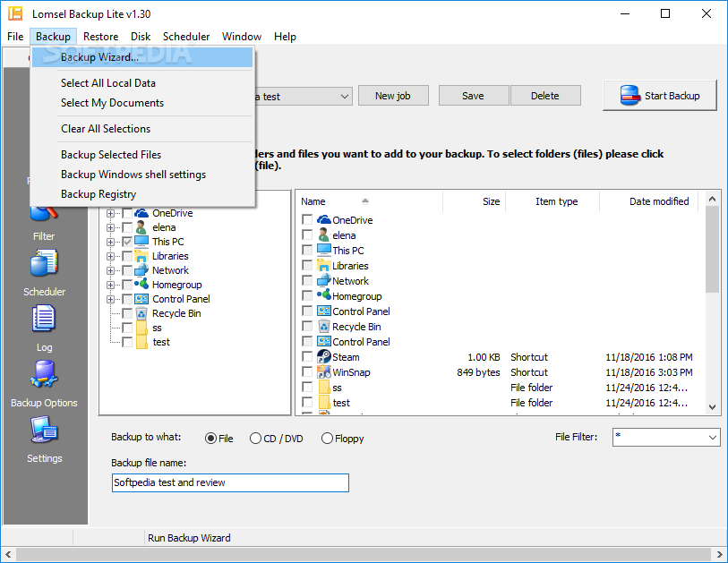
Task: Choose Clear All Selections
Action: [142, 129]
